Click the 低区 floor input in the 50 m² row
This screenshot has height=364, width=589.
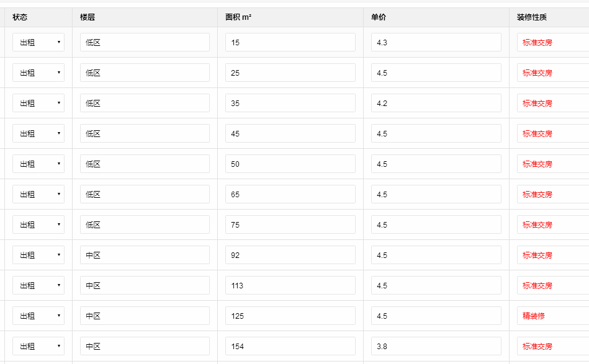(145, 164)
